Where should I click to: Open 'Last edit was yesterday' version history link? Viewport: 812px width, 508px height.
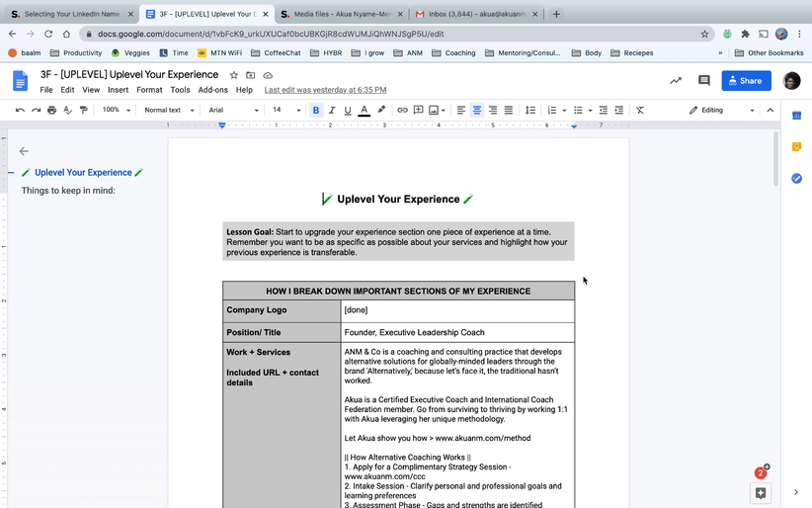coord(325,90)
